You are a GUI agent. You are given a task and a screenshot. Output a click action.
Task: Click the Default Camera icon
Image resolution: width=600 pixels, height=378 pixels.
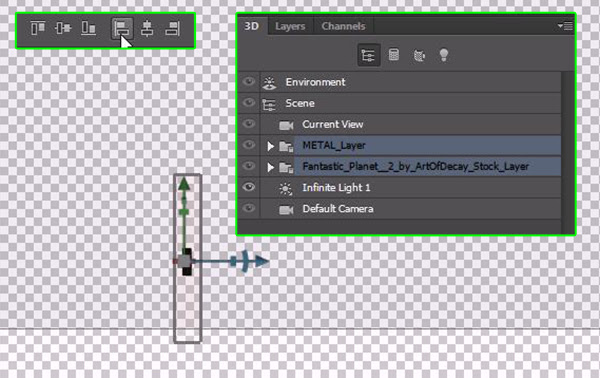(x=286, y=209)
